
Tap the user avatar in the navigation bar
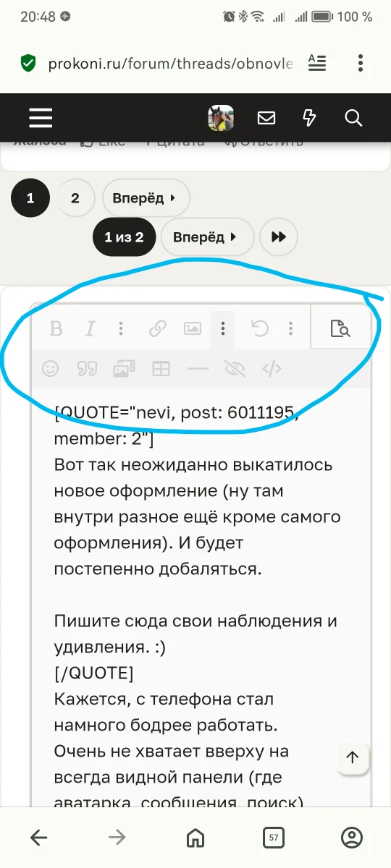(x=221, y=118)
